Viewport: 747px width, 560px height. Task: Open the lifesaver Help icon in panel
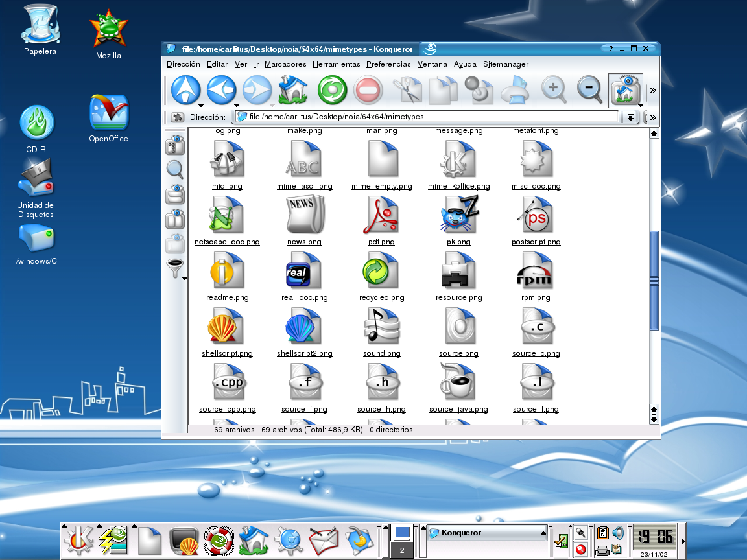click(x=219, y=541)
